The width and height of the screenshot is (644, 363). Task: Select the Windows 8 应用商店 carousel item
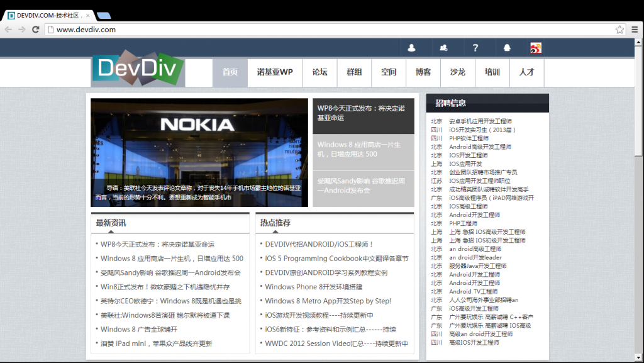pyautogui.click(x=363, y=149)
